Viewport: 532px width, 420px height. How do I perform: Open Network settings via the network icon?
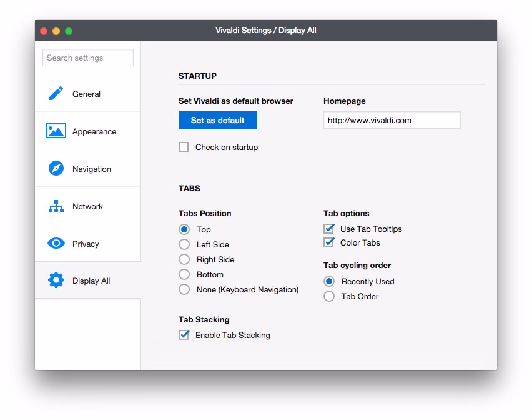click(x=56, y=206)
